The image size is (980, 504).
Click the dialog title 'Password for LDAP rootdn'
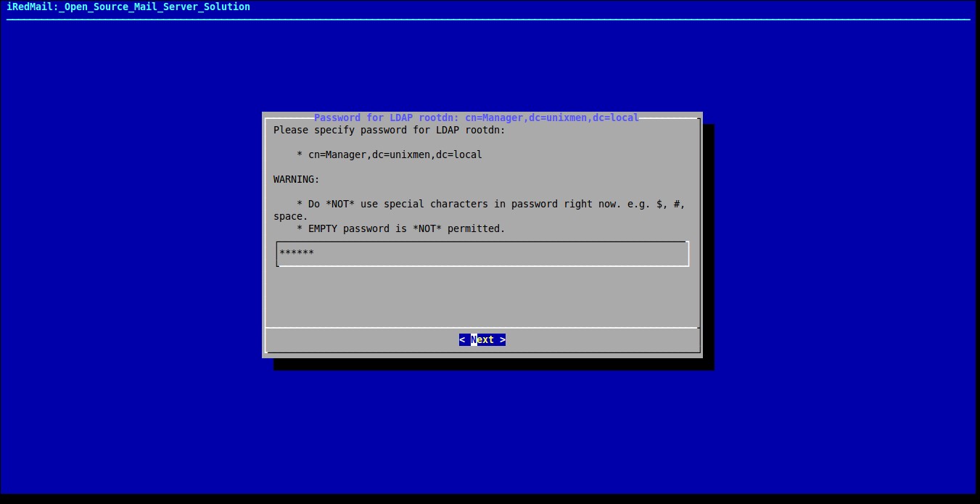477,117
